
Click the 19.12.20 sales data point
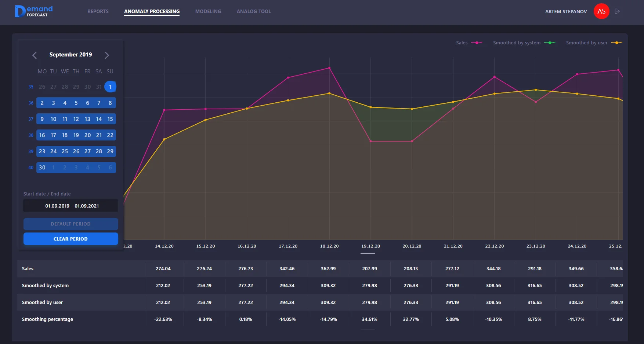pyautogui.click(x=370, y=141)
